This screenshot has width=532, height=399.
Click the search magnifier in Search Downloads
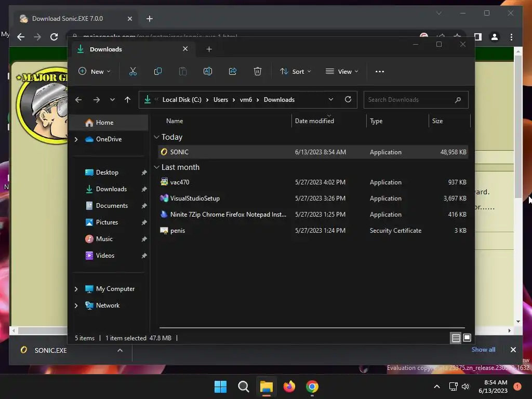coord(458,100)
